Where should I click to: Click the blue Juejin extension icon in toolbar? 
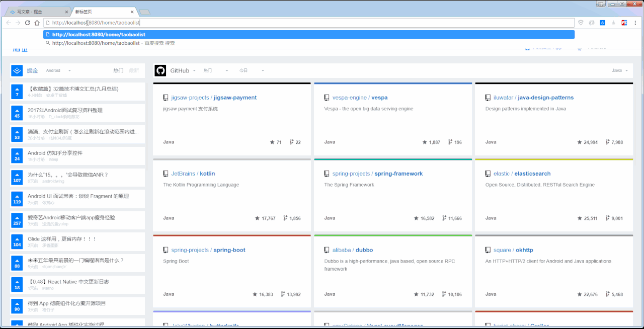602,23
